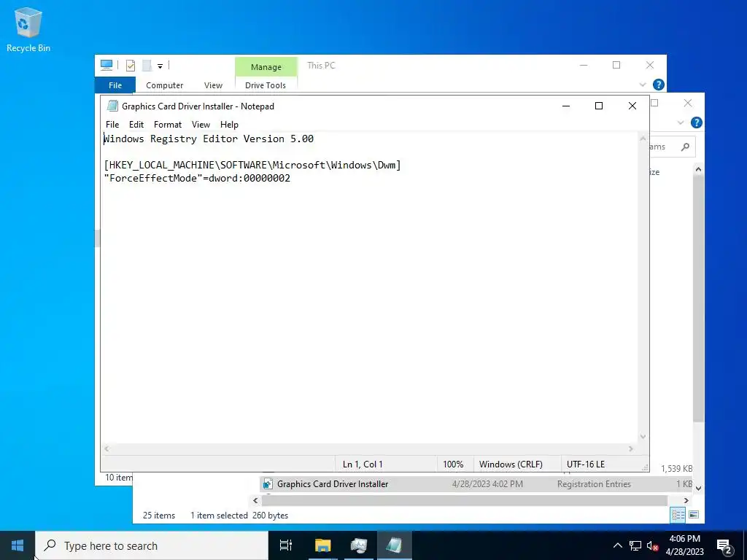Click Explorer horizontal scrollbar right arrow

(x=686, y=500)
